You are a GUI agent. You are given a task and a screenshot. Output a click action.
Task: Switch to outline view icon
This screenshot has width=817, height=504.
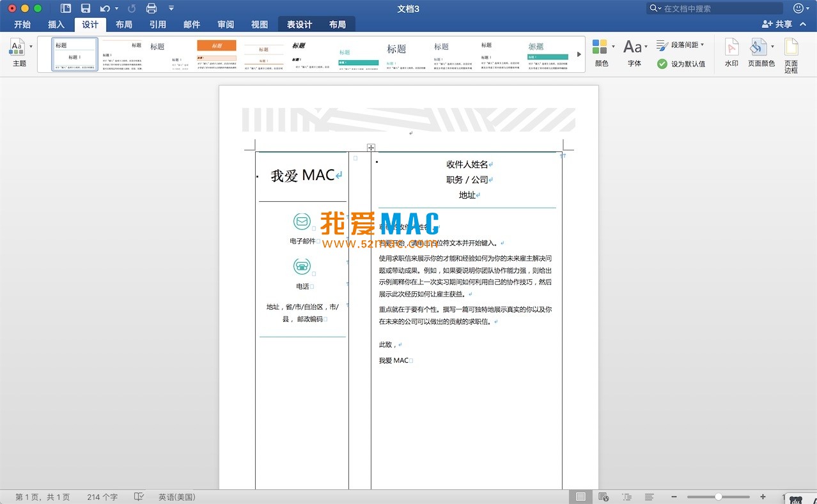pyautogui.click(x=626, y=497)
